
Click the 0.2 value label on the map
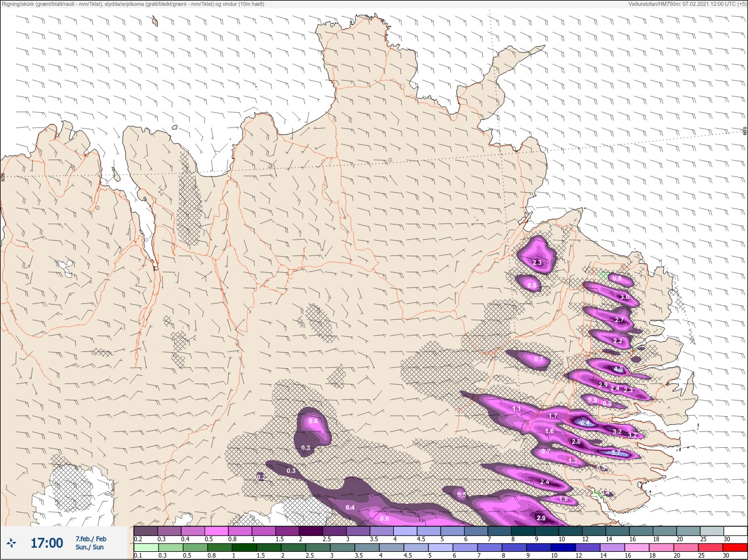[261, 478]
